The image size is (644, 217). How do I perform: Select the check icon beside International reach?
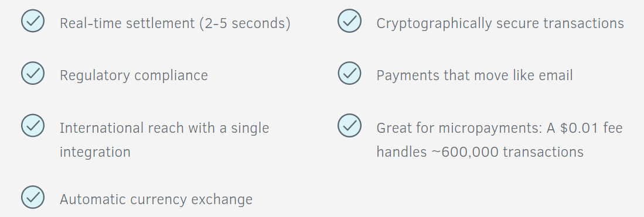pyautogui.click(x=33, y=125)
